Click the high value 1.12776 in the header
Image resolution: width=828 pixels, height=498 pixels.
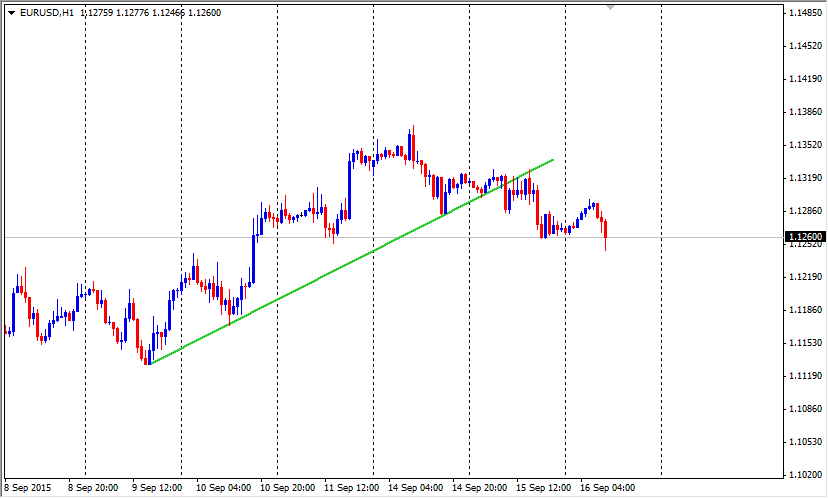(x=133, y=13)
